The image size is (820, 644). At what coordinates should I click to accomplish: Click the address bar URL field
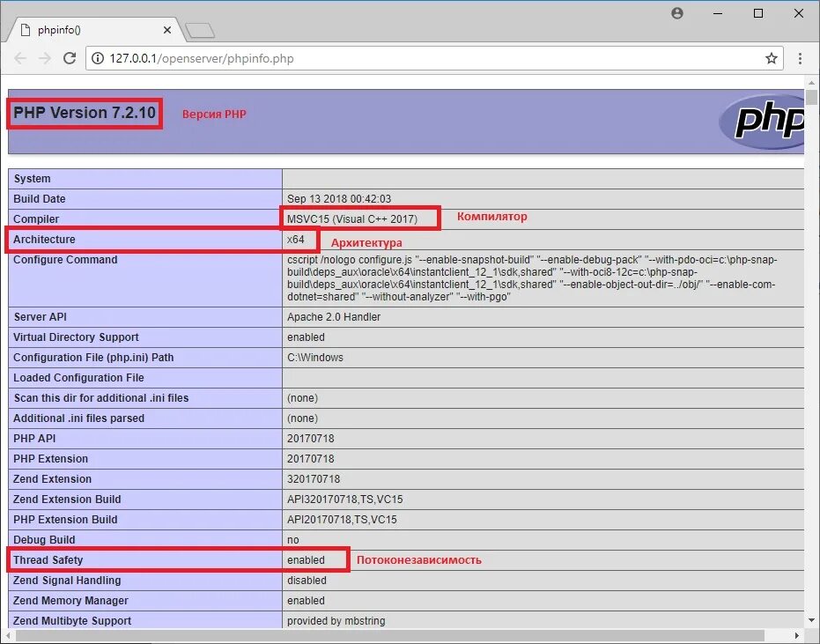[434, 58]
